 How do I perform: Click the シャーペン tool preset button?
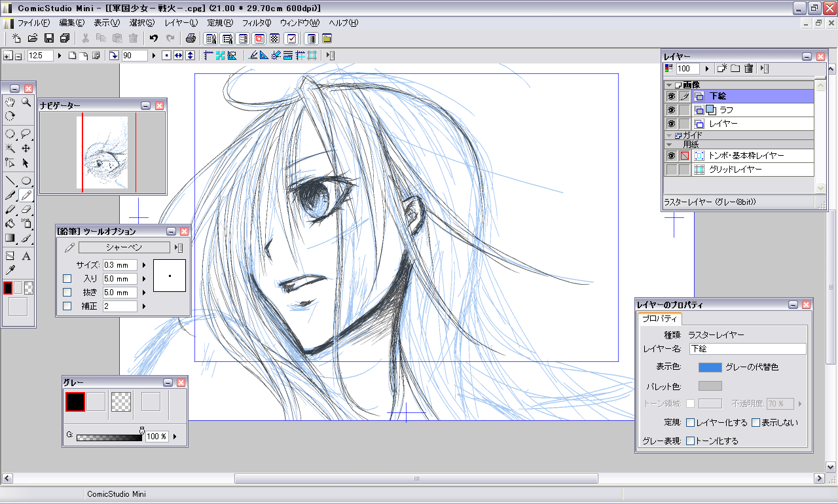pyautogui.click(x=124, y=247)
